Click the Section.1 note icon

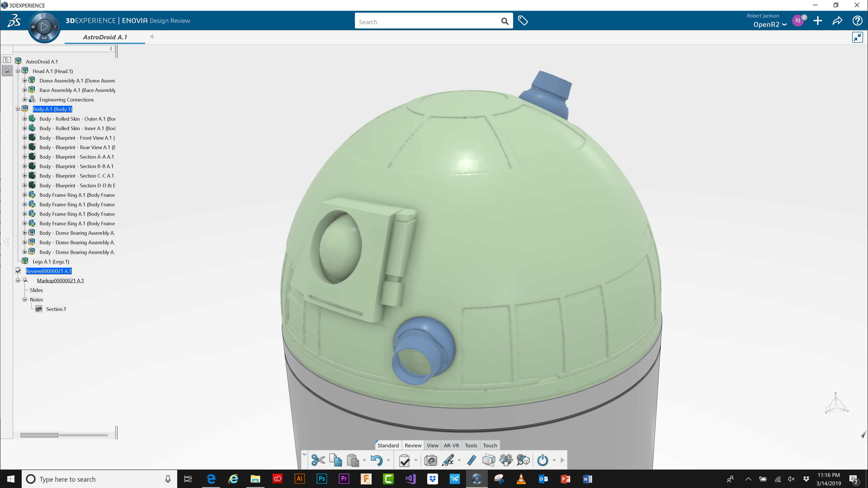[39, 309]
